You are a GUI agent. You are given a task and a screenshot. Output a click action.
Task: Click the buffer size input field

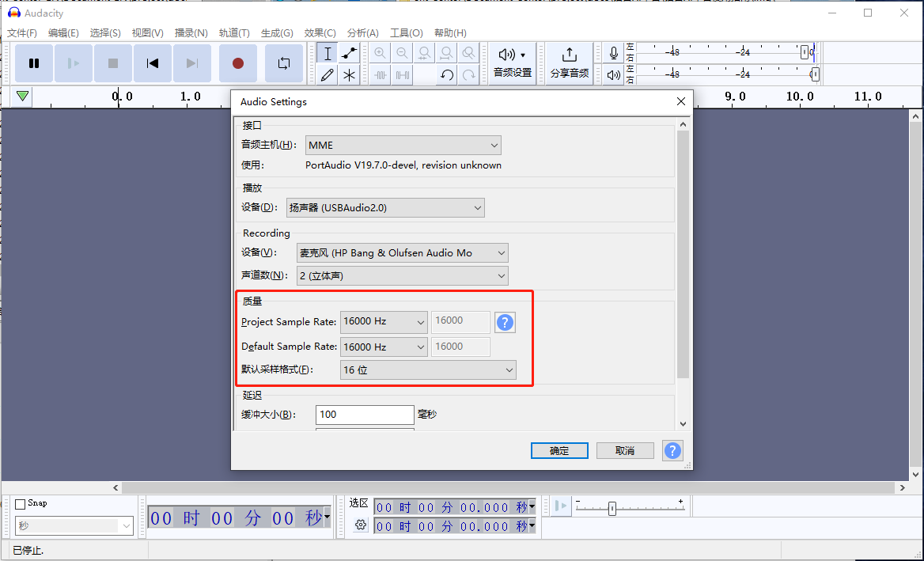coord(364,415)
